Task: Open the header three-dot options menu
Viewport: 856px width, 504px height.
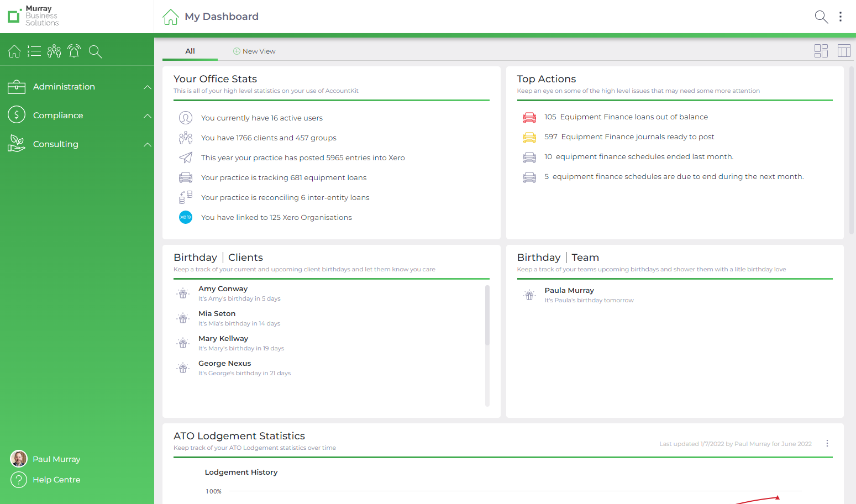Action: [841, 17]
